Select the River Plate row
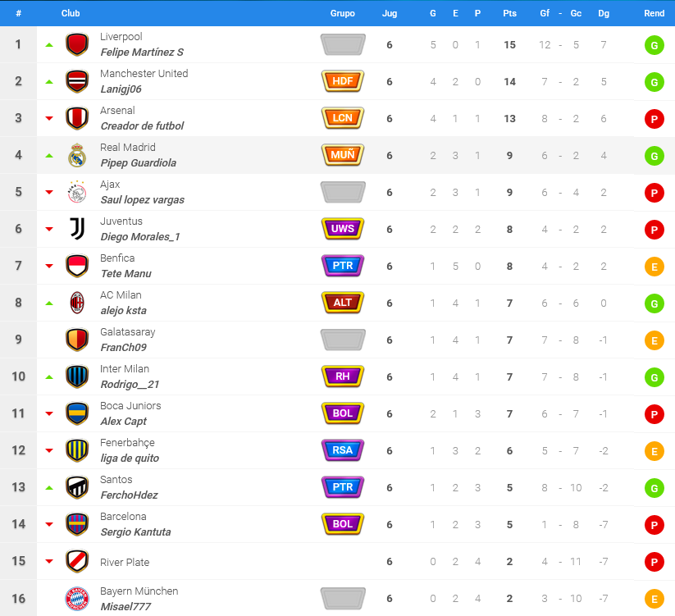Viewport: 675px width, 616px height. [338, 561]
